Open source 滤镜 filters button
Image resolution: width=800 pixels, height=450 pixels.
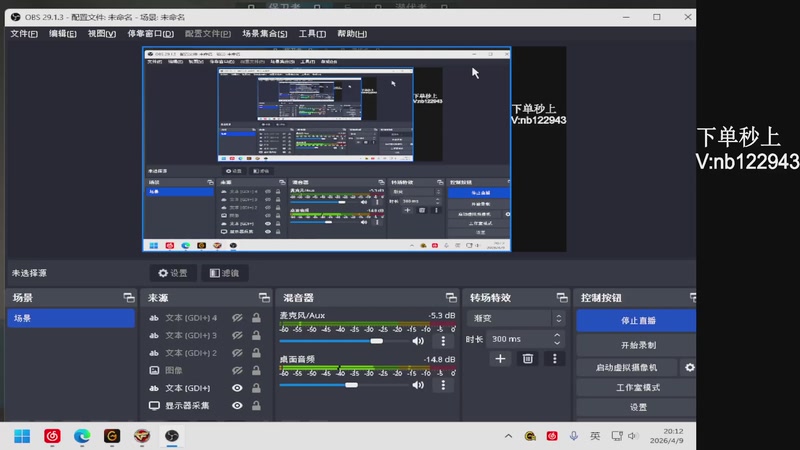pos(224,273)
